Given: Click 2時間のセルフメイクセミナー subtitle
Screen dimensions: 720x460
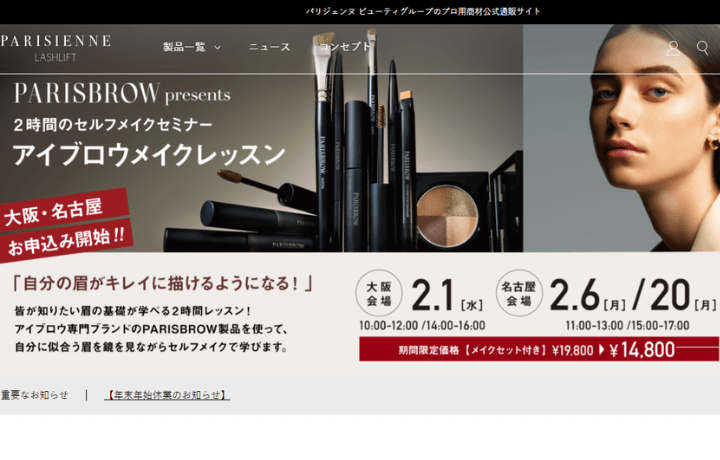Looking at the screenshot, I should coord(113,124).
